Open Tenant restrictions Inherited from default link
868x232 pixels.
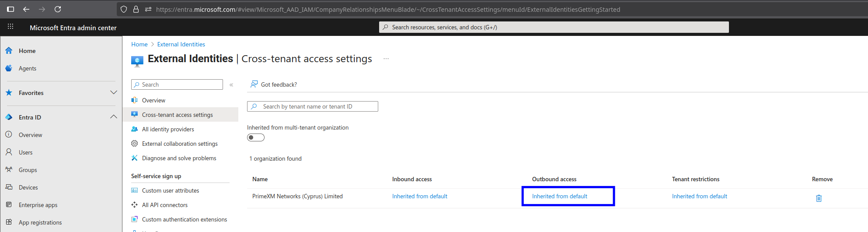[x=700, y=196]
